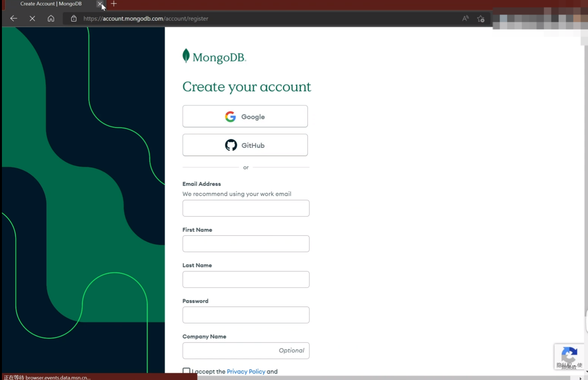This screenshot has width=588, height=380.
Task: Sign up with Google button
Action: [245, 116]
